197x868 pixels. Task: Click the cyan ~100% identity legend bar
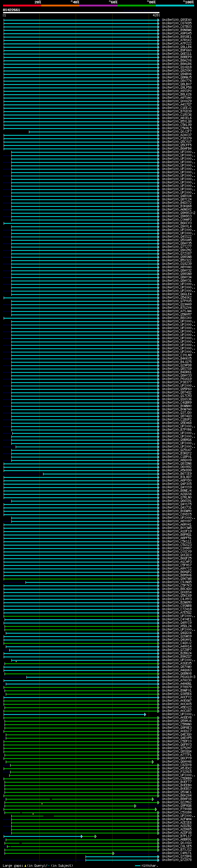(x=175, y=6)
